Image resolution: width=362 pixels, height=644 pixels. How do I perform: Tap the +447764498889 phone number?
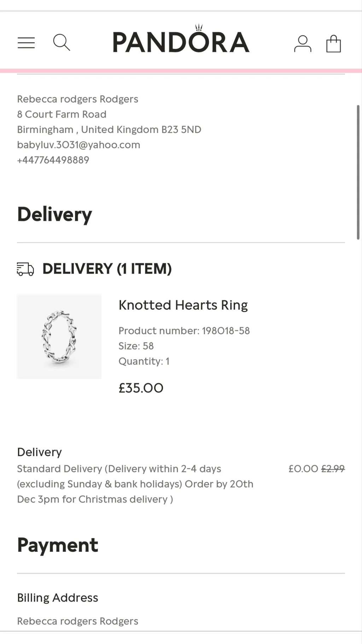point(53,160)
